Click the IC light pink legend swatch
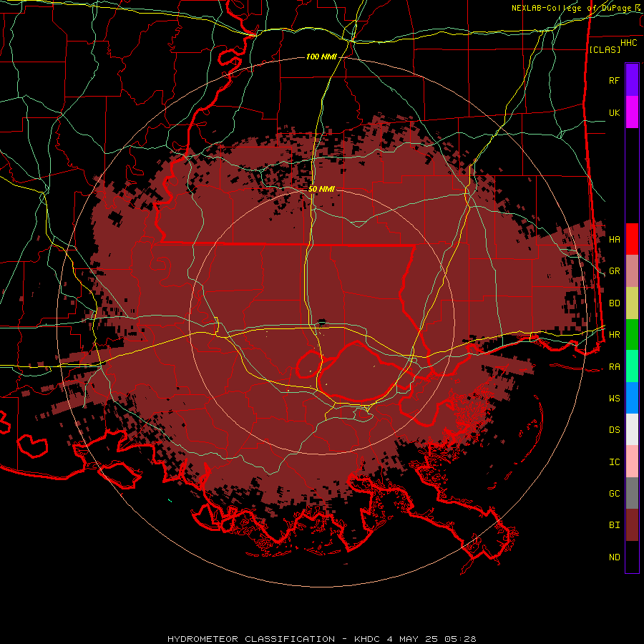Screen dimensions: 644x644 point(632,462)
